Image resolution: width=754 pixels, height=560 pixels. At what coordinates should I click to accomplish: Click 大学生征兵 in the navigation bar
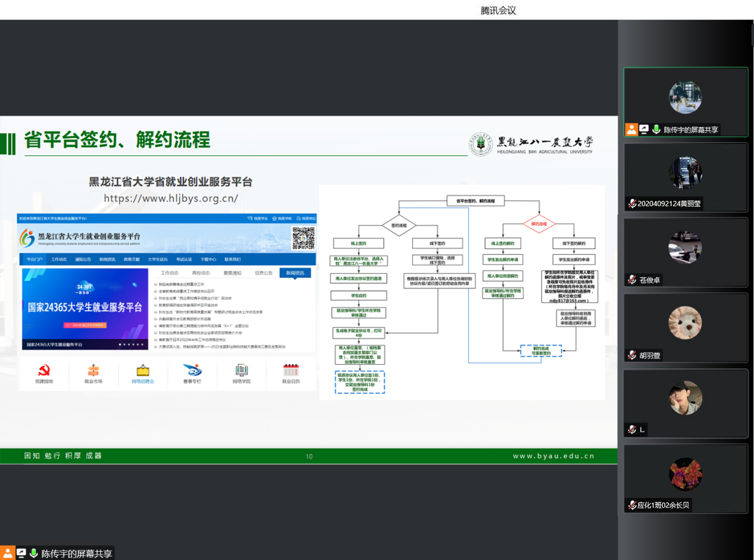(158, 259)
